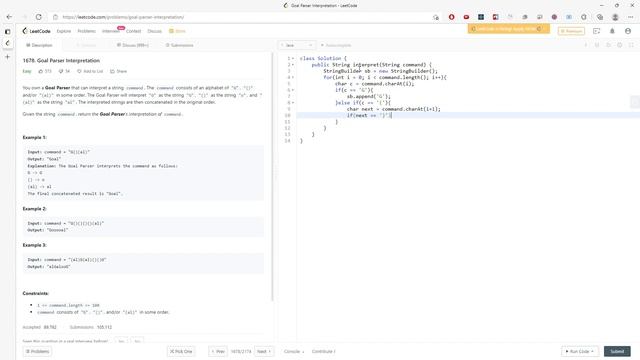The height and width of the screenshot is (360, 640).
Task: Click the dark blue square extension icon
Action: 481,17
